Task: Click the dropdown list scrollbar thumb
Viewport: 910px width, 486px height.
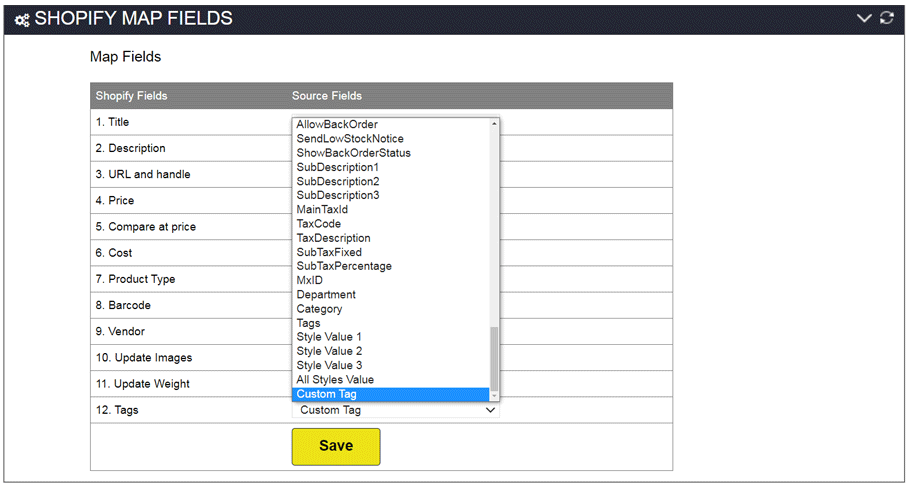Action: pyautogui.click(x=494, y=358)
